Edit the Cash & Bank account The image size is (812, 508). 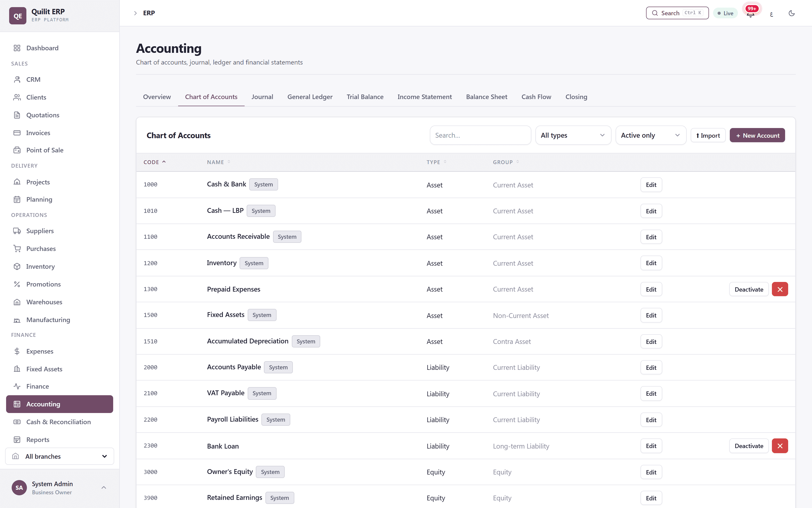coord(651,185)
